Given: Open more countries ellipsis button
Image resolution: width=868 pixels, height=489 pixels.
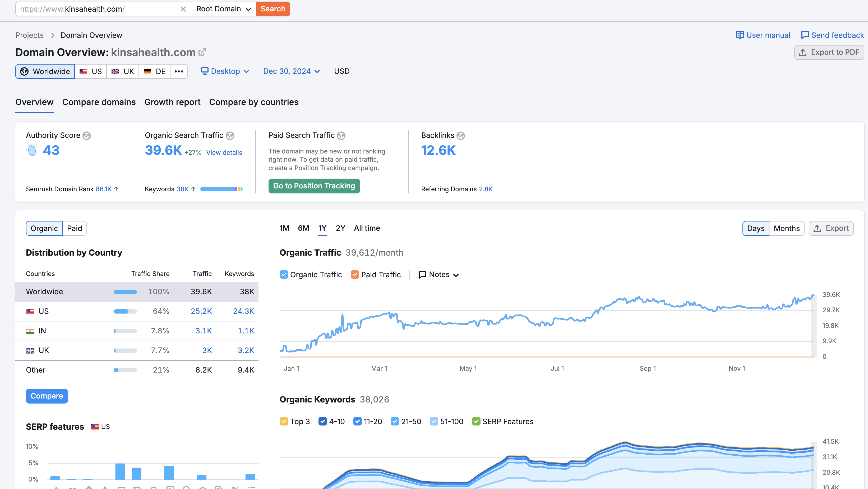Looking at the screenshot, I should pyautogui.click(x=179, y=71).
